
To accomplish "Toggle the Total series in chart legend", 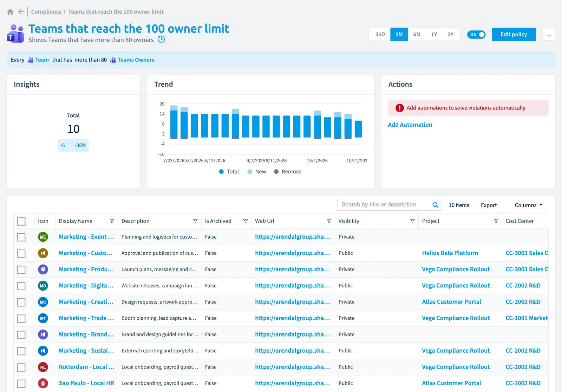I will (229, 172).
